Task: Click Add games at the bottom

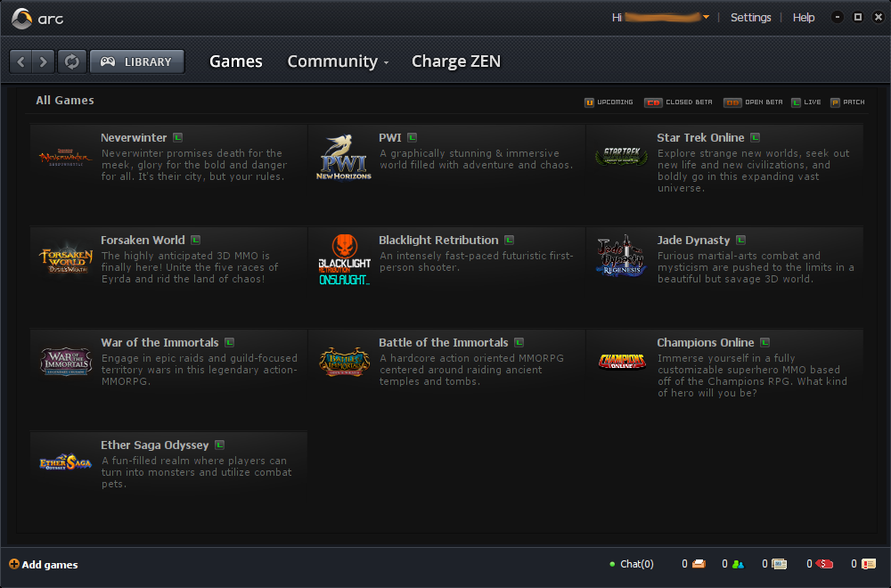Action: pyautogui.click(x=44, y=564)
